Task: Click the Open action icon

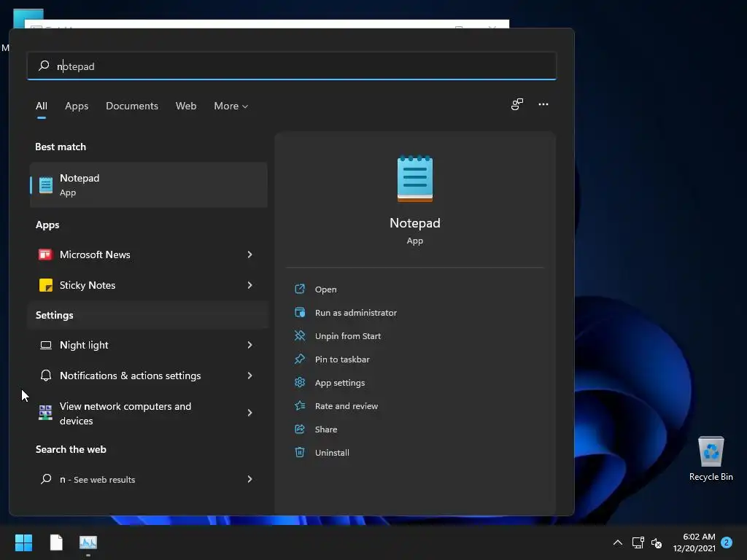Action: point(300,289)
